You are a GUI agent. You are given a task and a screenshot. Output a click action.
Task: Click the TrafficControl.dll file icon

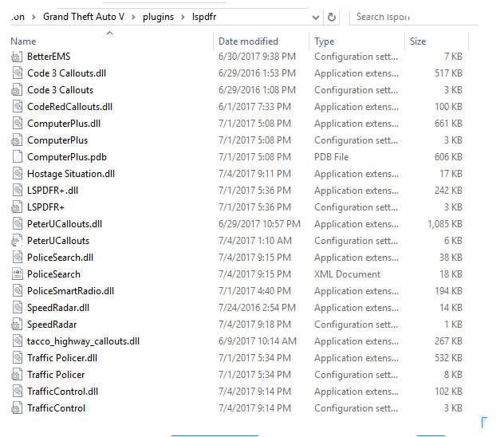coord(18,391)
